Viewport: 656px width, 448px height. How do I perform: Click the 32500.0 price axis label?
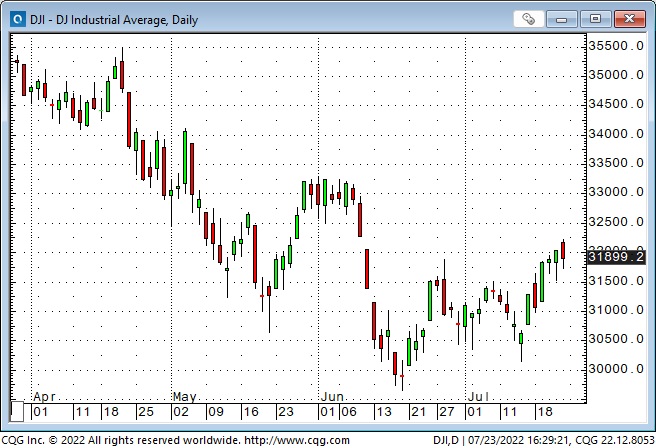[x=616, y=222]
